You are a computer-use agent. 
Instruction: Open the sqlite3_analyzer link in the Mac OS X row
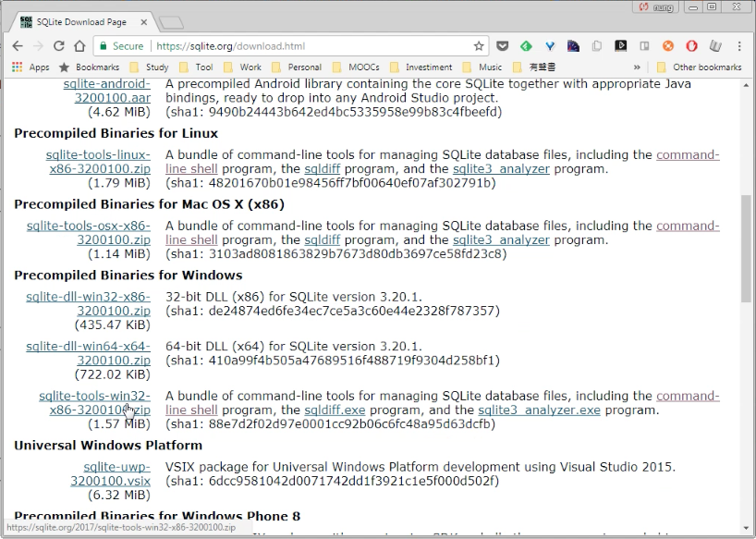click(x=501, y=239)
